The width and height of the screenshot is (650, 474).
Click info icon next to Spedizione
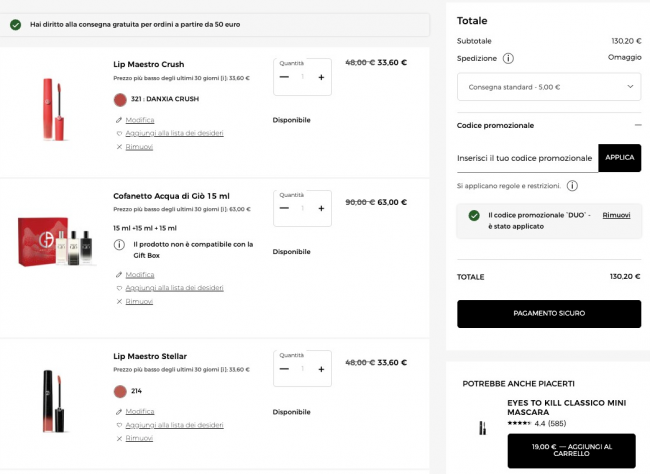[509, 58]
